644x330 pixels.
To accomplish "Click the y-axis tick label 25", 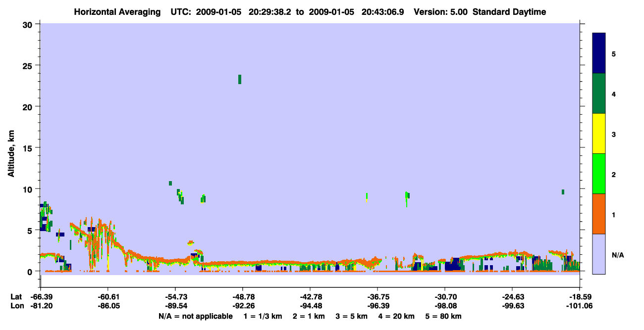I will pos(28,65).
